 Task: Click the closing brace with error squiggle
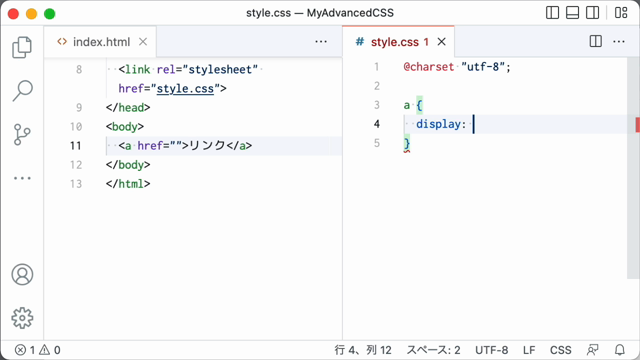click(x=407, y=144)
